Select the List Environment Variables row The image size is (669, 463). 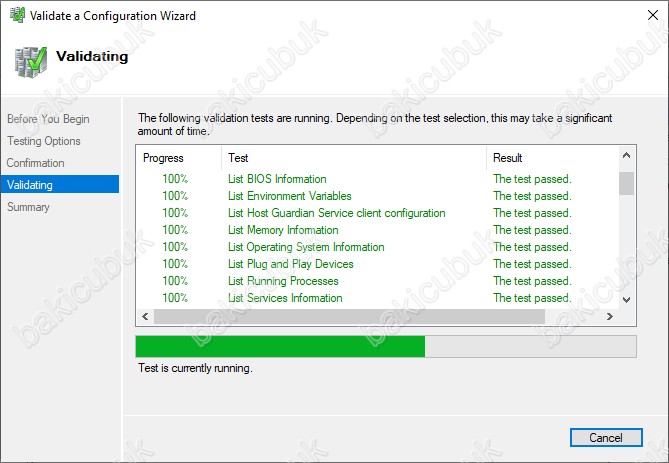(378, 196)
